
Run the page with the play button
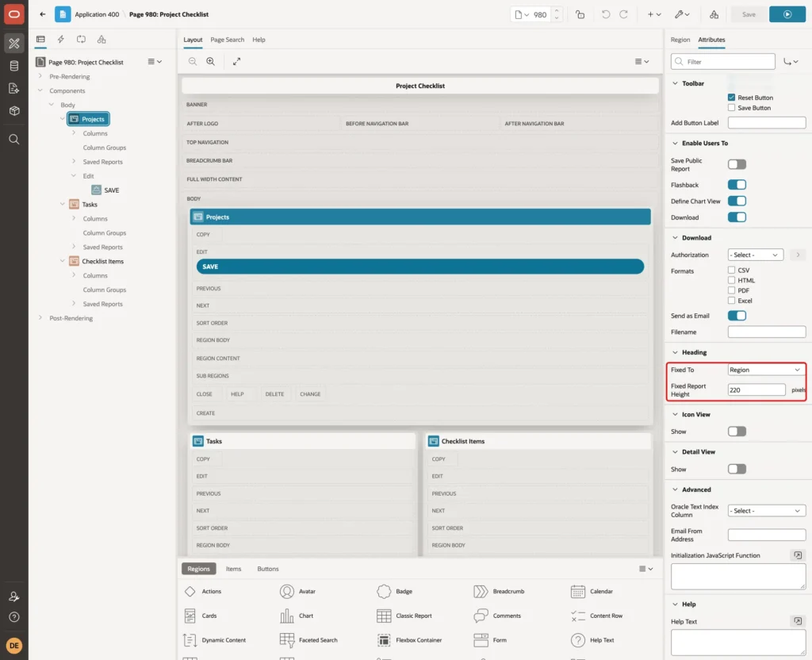pos(787,14)
